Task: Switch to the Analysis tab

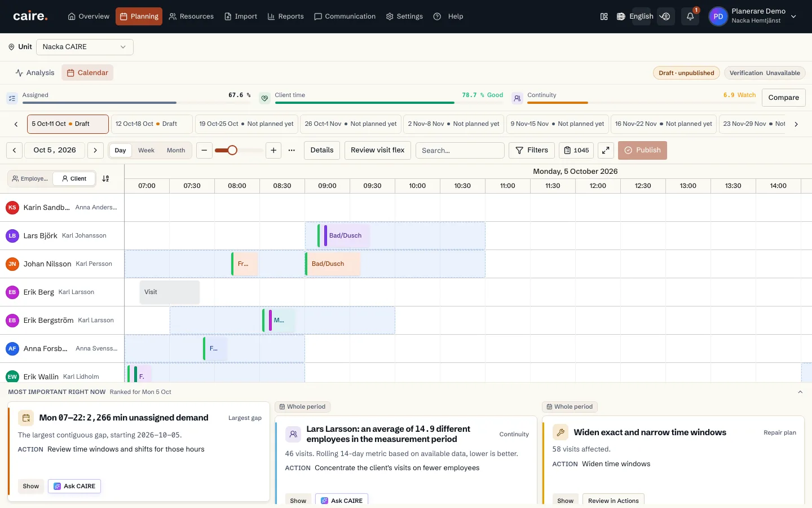Action: pyautogui.click(x=35, y=73)
